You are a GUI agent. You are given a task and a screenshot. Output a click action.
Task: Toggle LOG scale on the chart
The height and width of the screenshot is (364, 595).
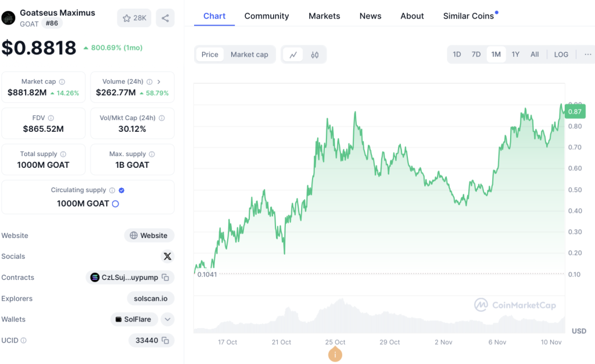pyautogui.click(x=561, y=54)
